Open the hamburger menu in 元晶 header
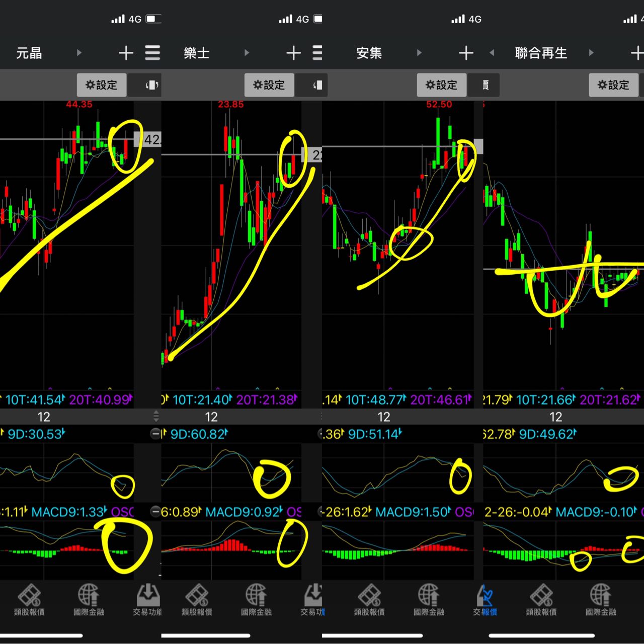 [152, 53]
